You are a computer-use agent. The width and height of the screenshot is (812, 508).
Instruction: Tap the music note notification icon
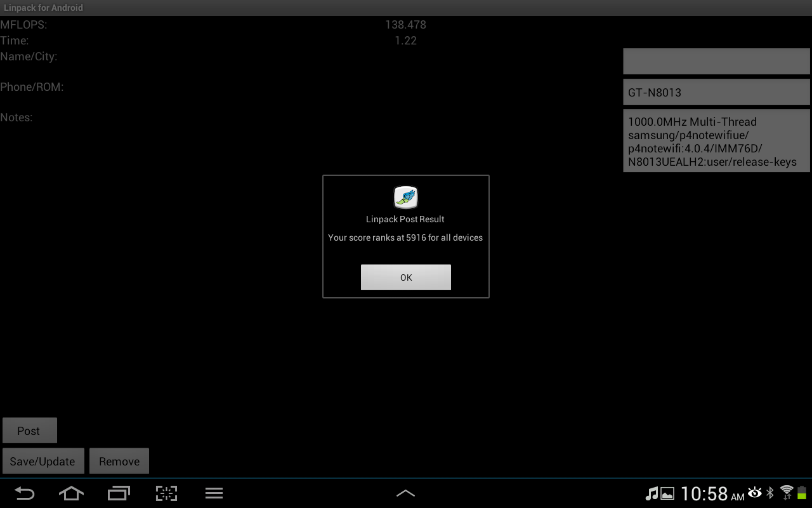click(x=652, y=493)
